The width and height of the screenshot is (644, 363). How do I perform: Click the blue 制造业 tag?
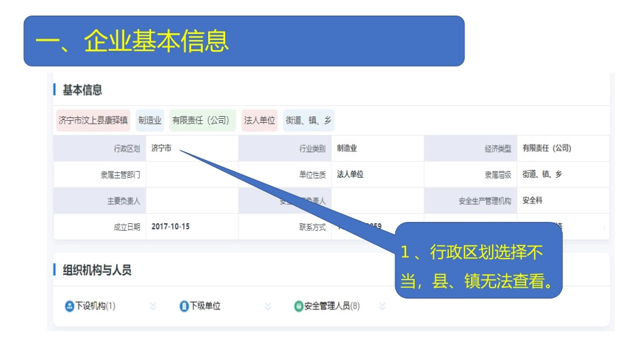150,121
